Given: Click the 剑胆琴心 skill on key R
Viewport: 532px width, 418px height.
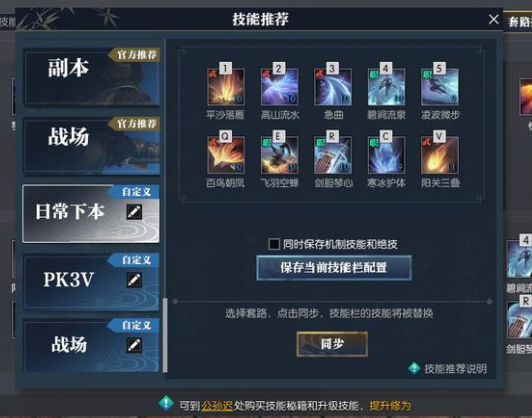Looking at the screenshot, I should pos(333,155).
